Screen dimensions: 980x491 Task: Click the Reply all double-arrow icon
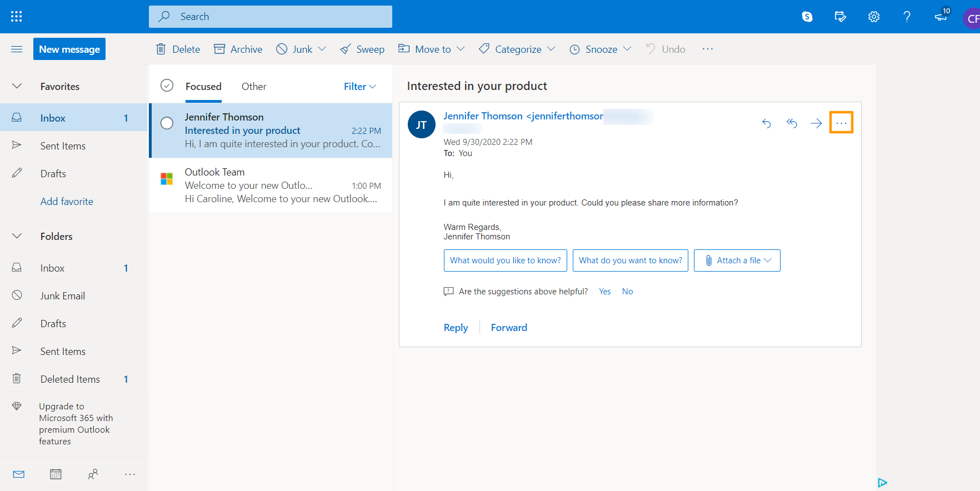(x=792, y=123)
